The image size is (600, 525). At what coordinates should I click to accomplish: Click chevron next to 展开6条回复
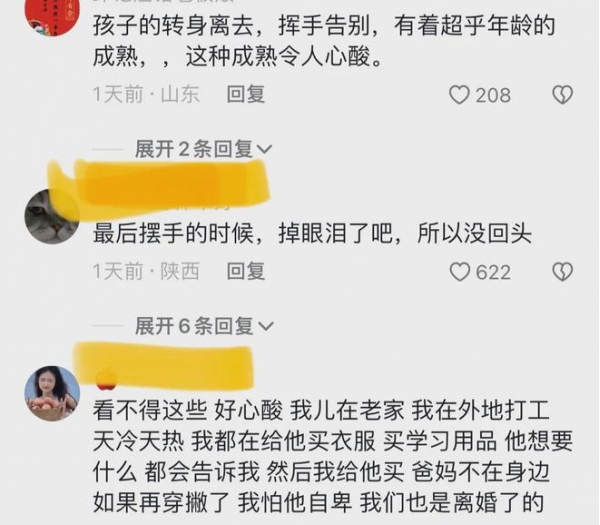click(x=266, y=326)
